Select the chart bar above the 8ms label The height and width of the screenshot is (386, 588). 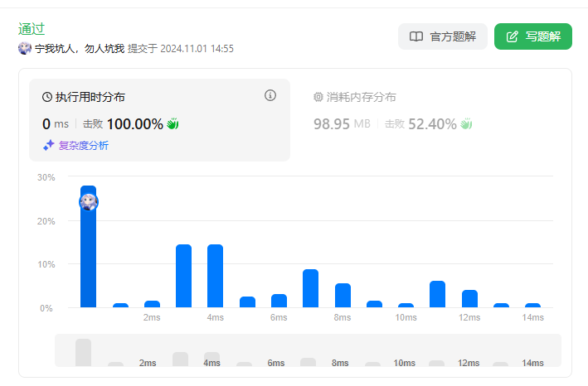coord(343,295)
